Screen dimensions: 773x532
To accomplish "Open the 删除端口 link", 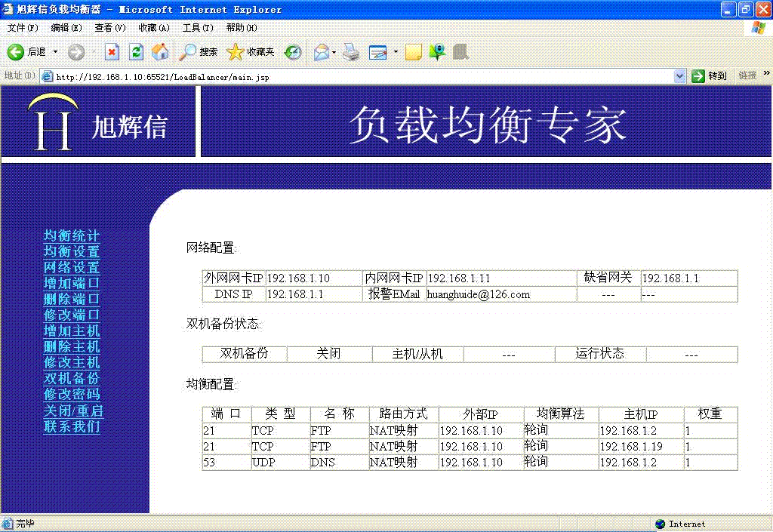I will click(72, 299).
